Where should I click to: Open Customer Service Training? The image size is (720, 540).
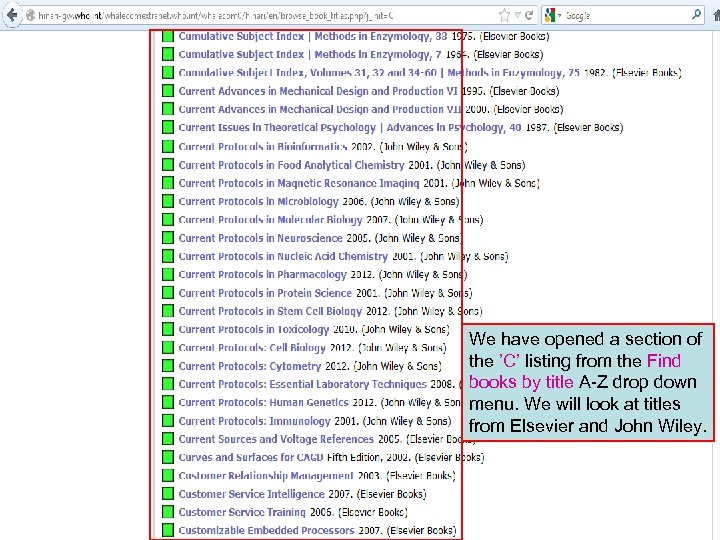click(x=242, y=512)
